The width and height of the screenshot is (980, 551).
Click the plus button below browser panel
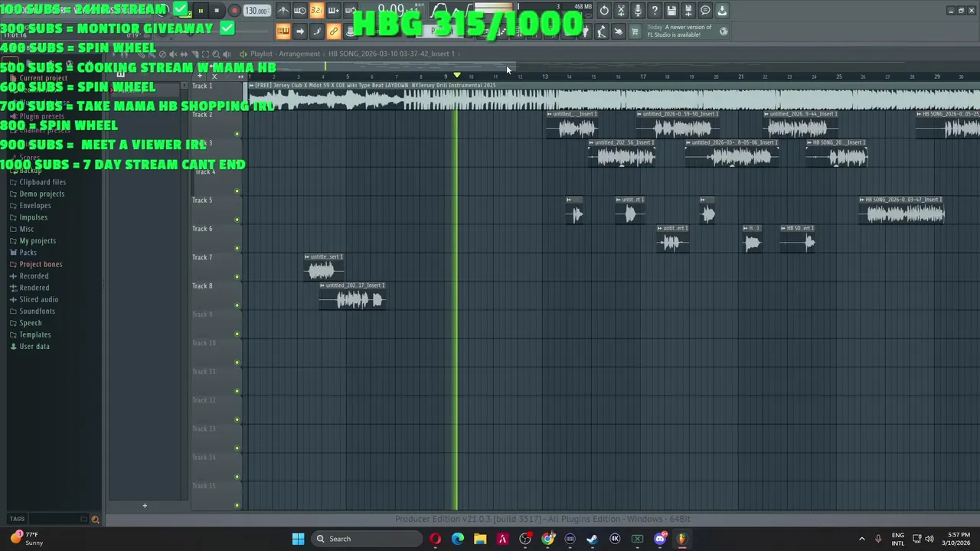(x=144, y=505)
